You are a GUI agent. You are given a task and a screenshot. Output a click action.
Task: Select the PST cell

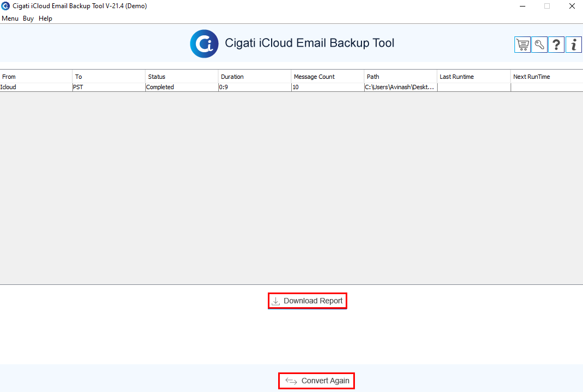(x=109, y=87)
